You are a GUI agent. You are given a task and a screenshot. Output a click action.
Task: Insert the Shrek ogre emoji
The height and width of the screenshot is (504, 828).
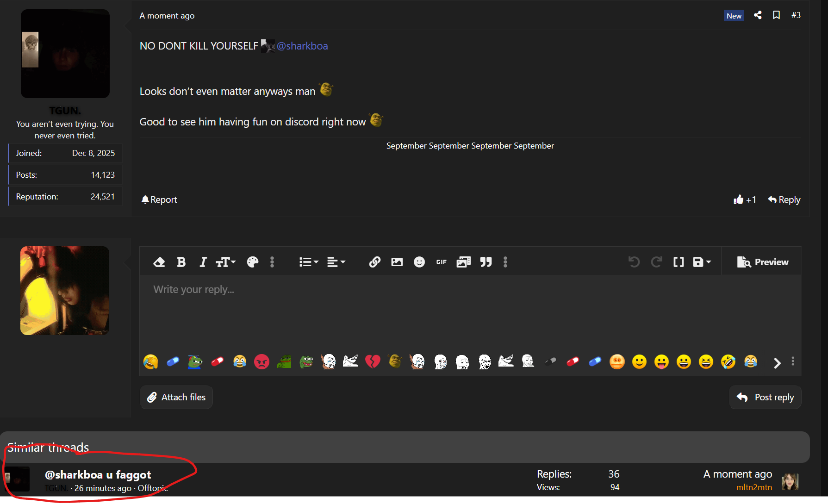(395, 361)
